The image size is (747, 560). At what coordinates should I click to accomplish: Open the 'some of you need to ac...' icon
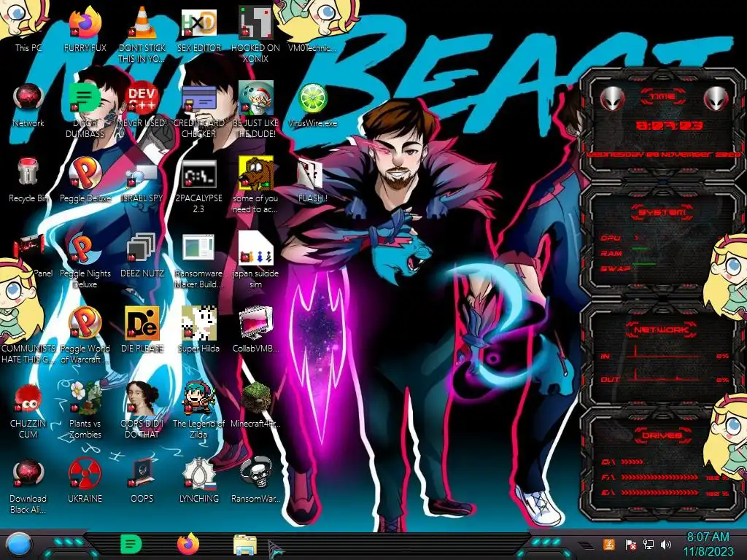255,183
